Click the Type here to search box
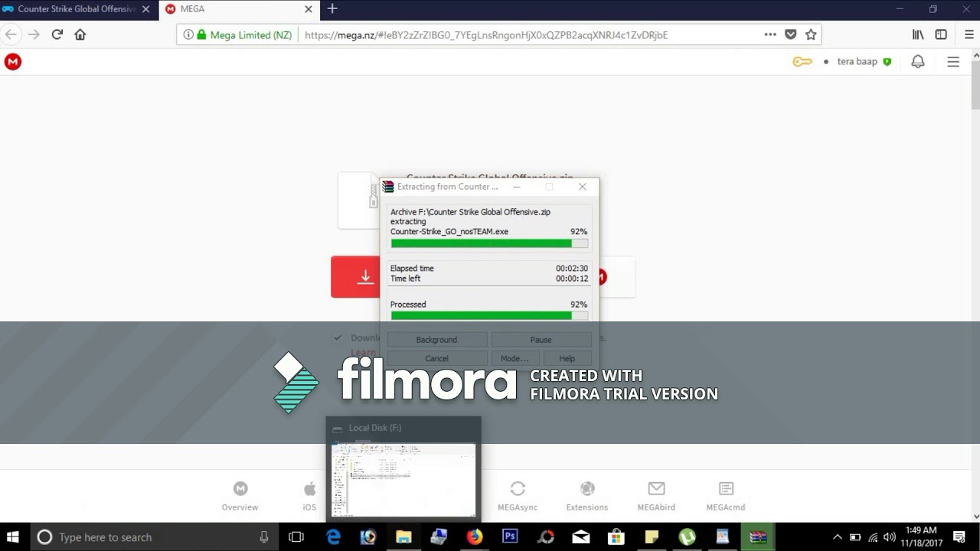The image size is (980, 551). coord(153,537)
